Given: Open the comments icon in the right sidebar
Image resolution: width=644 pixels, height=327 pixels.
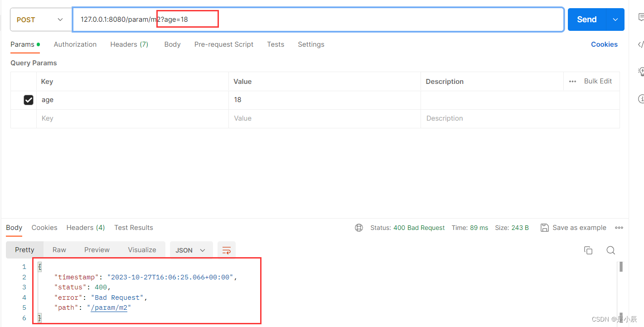Looking at the screenshot, I should point(641,18).
